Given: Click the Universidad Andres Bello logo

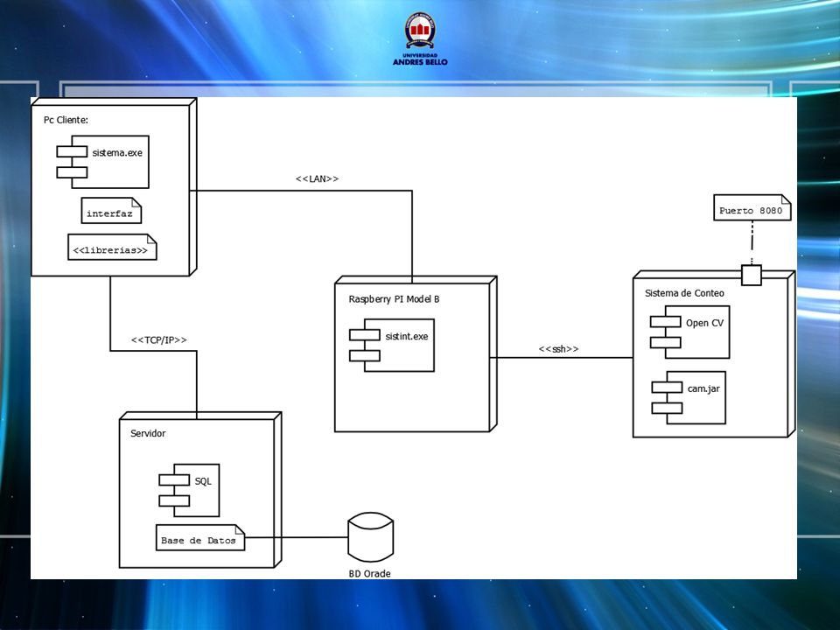Looking at the screenshot, I should (x=420, y=38).
